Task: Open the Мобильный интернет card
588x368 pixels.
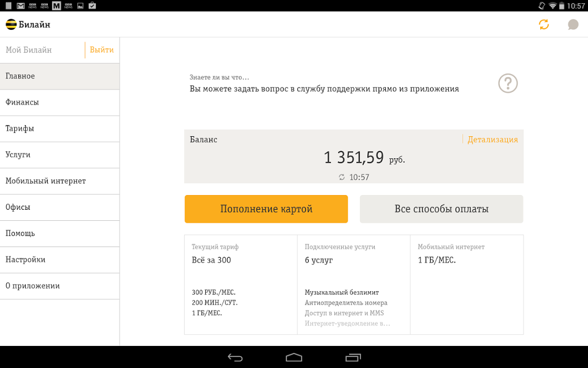Action: [467, 285]
